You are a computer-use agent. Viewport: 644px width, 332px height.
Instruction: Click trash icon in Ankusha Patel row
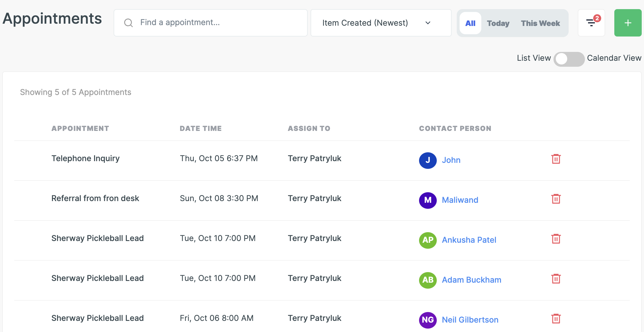(556, 239)
